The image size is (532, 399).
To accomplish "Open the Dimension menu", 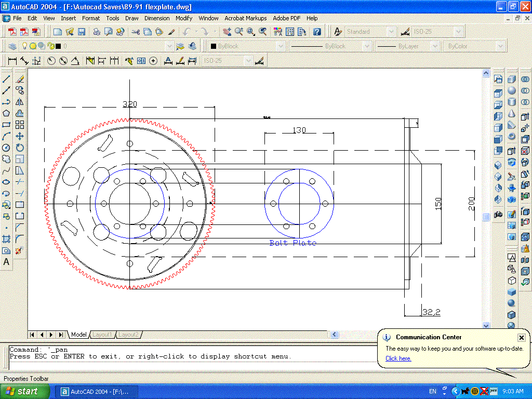I will coord(157,18).
